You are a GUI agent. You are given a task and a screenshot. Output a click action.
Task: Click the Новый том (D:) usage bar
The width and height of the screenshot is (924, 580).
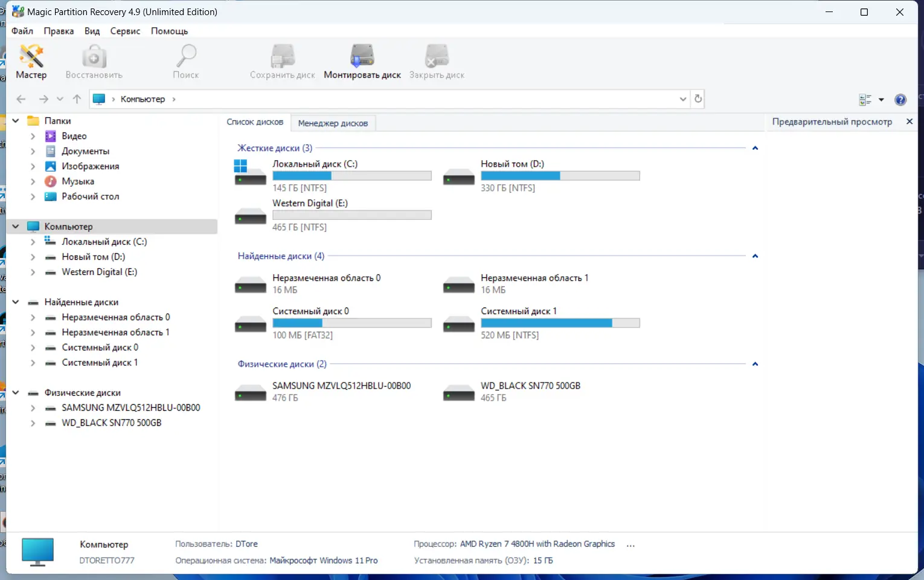coord(560,175)
